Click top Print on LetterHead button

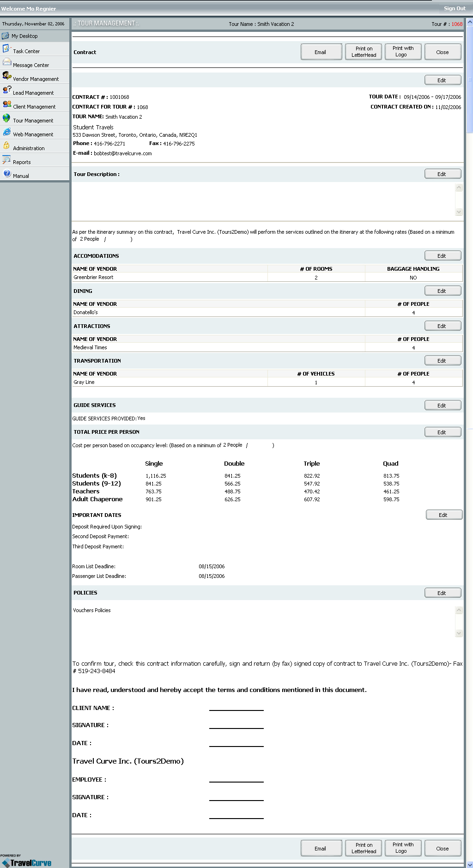point(364,52)
